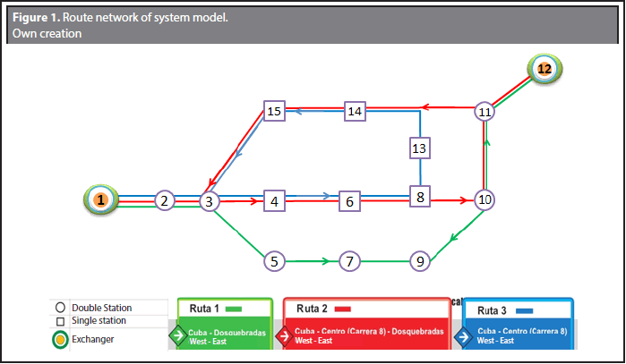The image size is (626, 364).
Task: Click single station square 13
Action: click(x=420, y=147)
